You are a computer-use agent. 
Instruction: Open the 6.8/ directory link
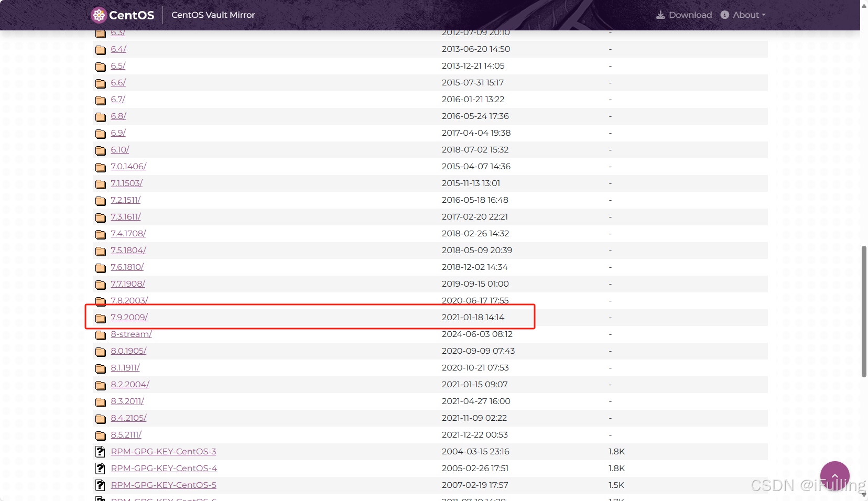coord(118,116)
